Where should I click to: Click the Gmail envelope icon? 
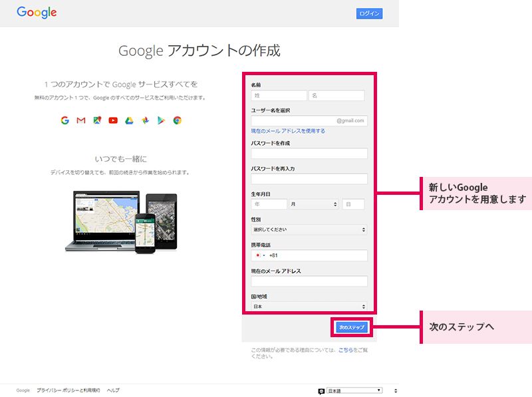click(x=80, y=120)
